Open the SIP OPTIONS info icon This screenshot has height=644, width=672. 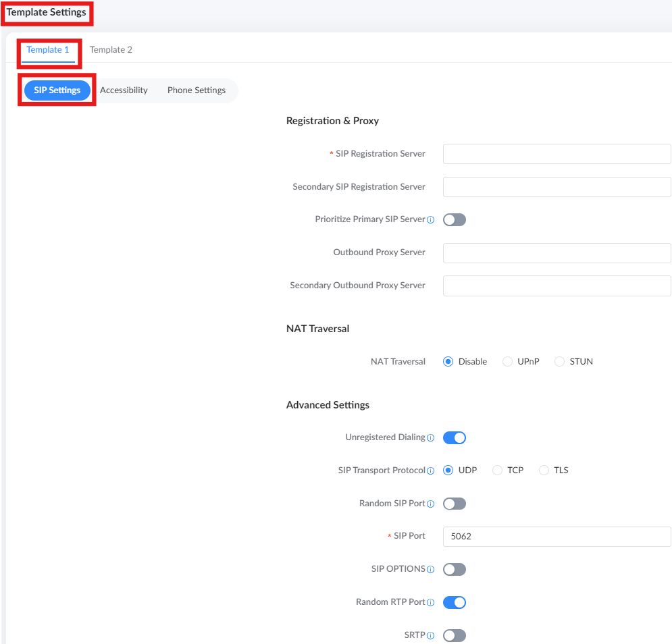(431, 570)
